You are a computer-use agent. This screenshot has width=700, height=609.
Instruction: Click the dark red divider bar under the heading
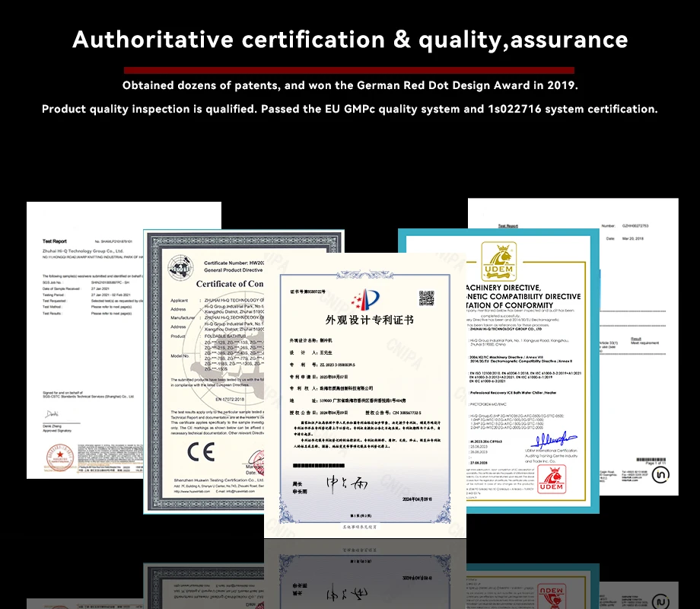(x=349, y=70)
